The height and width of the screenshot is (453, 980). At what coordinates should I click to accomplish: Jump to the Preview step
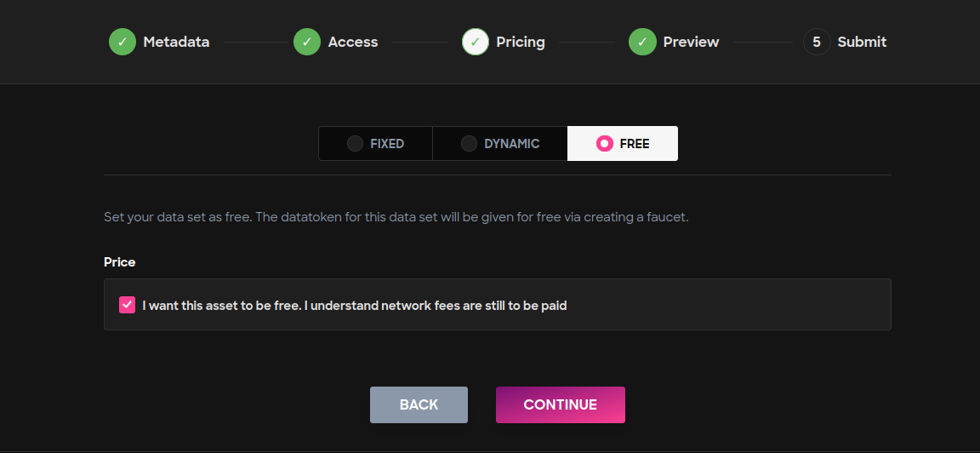pos(692,42)
